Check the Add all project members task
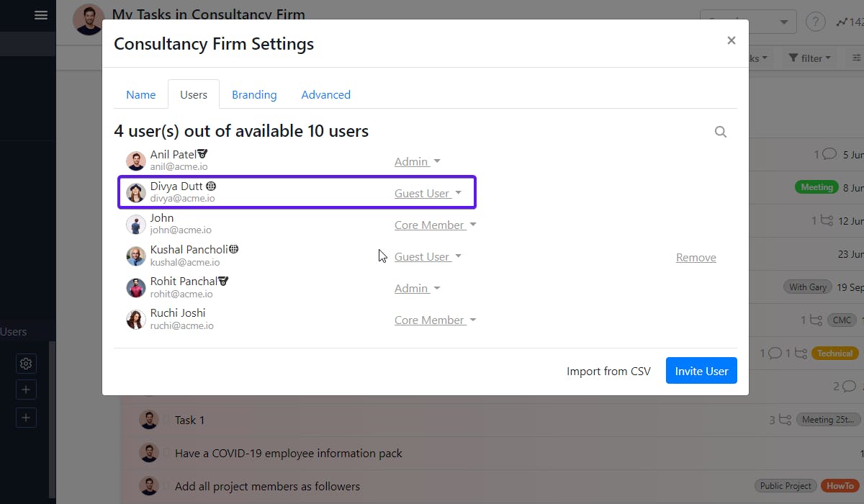Screen dimensions: 864x504 click(x=166, y=487)
